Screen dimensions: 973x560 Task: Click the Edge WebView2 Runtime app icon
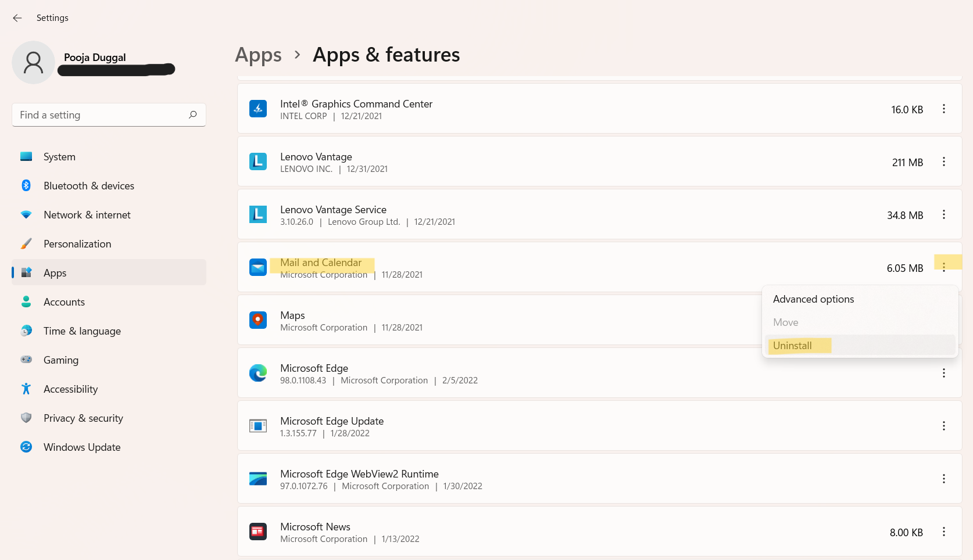pos(258,479)
